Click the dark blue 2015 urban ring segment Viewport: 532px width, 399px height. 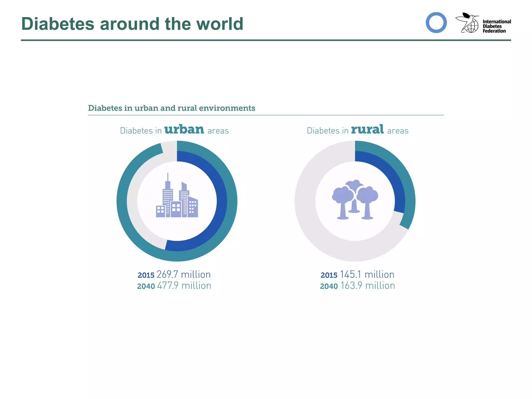point(222,201)
